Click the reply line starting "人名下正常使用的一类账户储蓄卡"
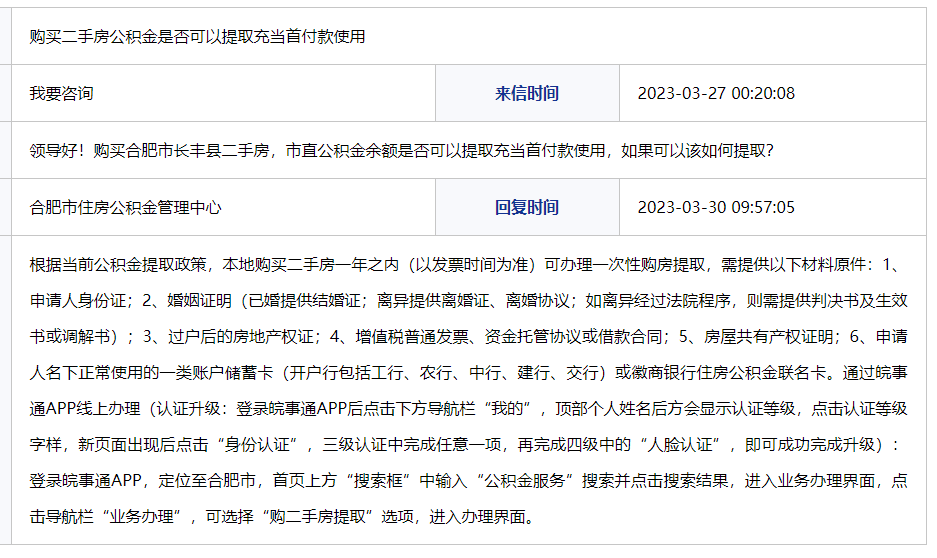This screenshot has width=937, height=558. pos(468,373)
